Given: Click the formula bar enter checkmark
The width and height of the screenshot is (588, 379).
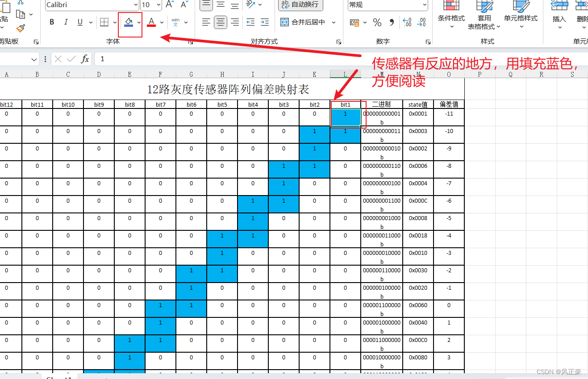Looking at the screenshot, I should (x=71, y=59).
